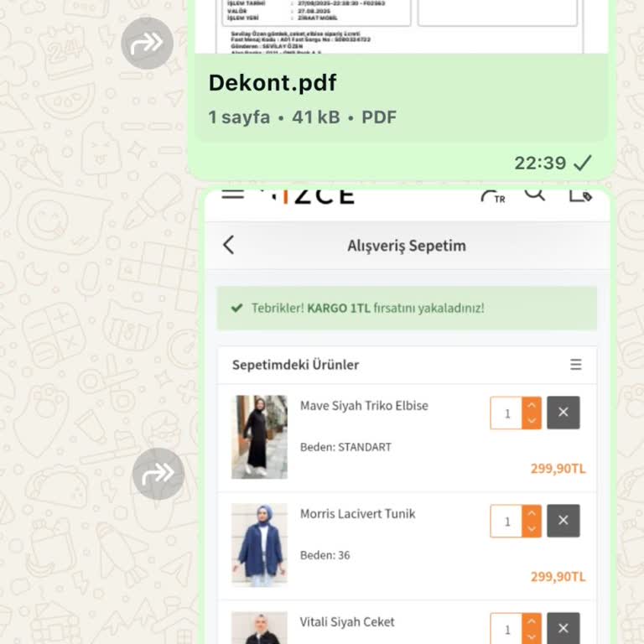Increase quantity of Mave Siyah Triko Elbise
Image resolution: width=644 pixels, height=644 pixels.
click(532, 405)
